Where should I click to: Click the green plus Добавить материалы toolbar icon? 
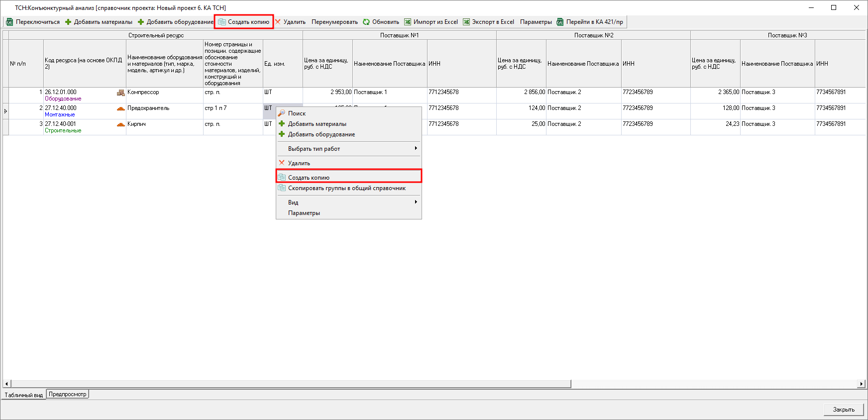tap(68, 22)
